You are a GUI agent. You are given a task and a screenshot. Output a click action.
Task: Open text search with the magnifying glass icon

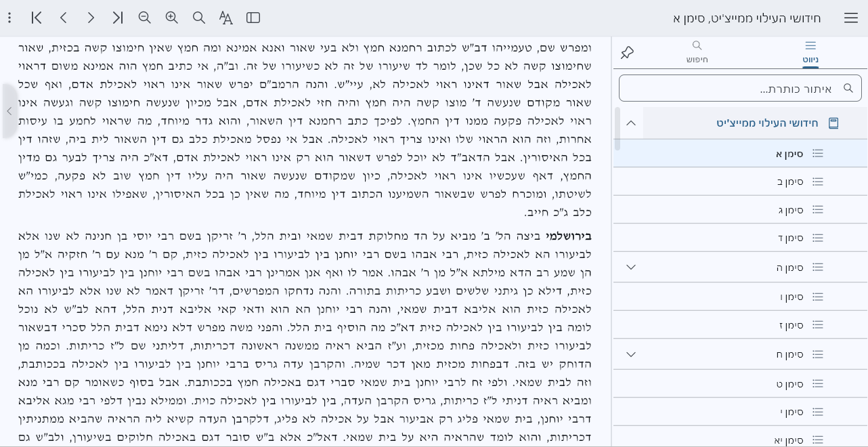[198, 18]
